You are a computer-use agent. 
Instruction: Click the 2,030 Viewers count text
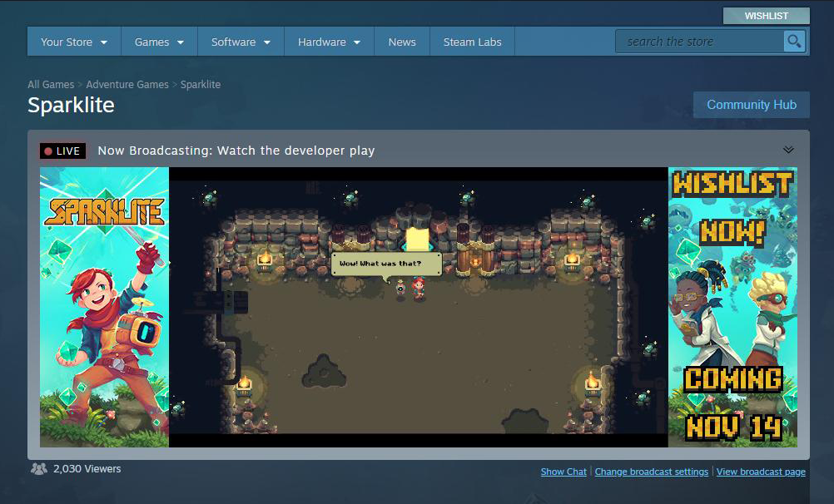click(x=87, y=469)
